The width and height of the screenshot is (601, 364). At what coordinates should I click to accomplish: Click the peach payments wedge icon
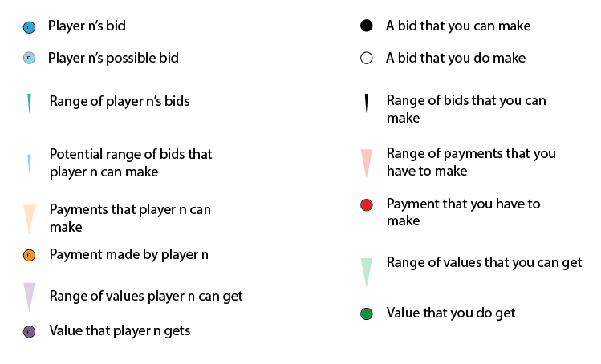(29, 219)
